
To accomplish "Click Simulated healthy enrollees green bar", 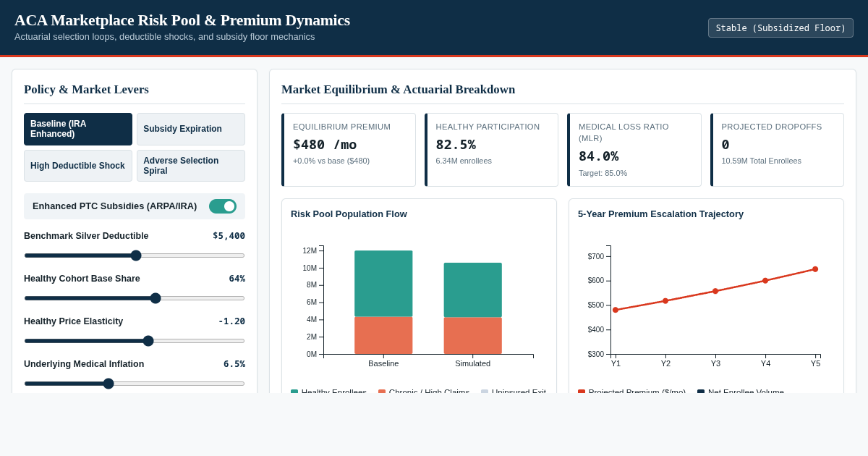I will pyautogui.click(x=472, y=290).
